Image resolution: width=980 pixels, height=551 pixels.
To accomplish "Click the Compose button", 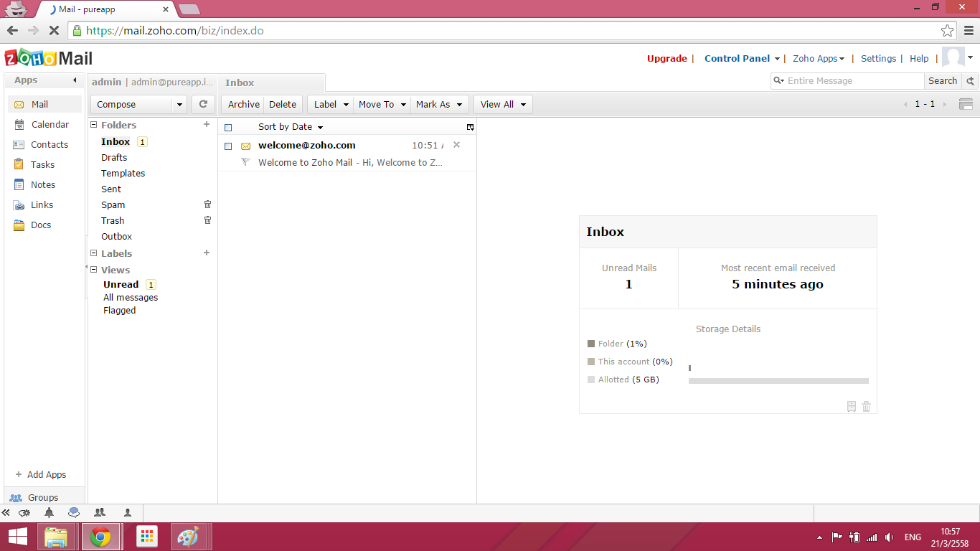I will click(132, 105).
